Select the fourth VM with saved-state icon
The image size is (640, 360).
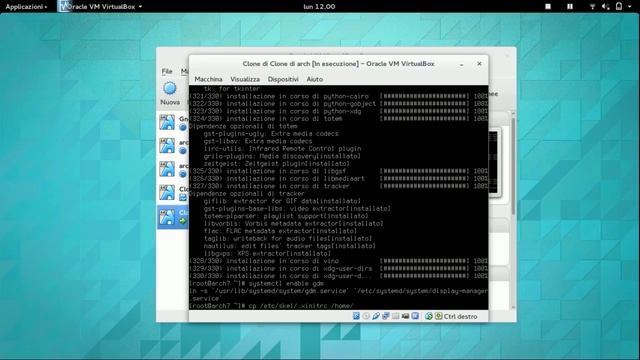coord(173,193)
